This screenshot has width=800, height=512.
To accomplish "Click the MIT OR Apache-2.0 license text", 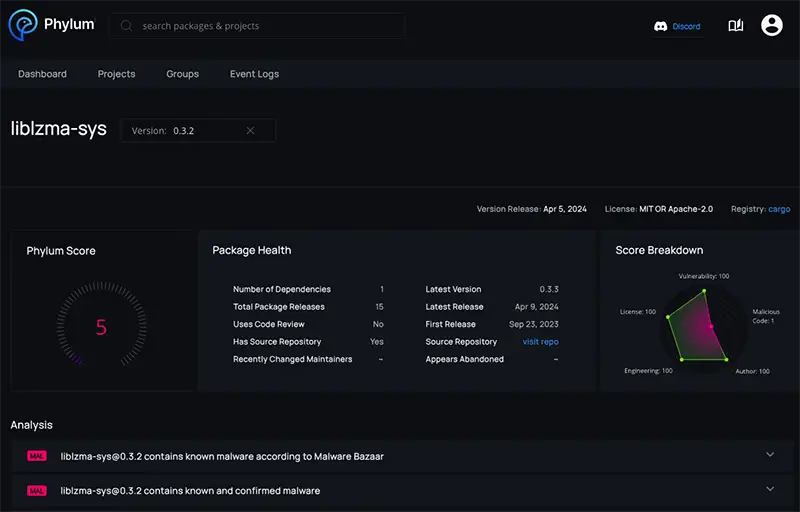I will coord(676,209).
